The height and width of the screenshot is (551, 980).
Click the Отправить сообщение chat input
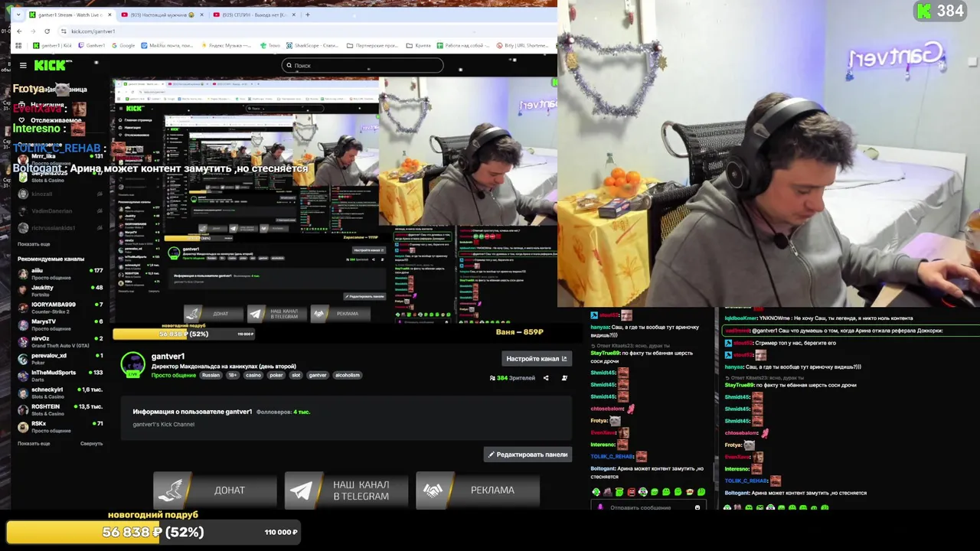(x=647, y=507)
